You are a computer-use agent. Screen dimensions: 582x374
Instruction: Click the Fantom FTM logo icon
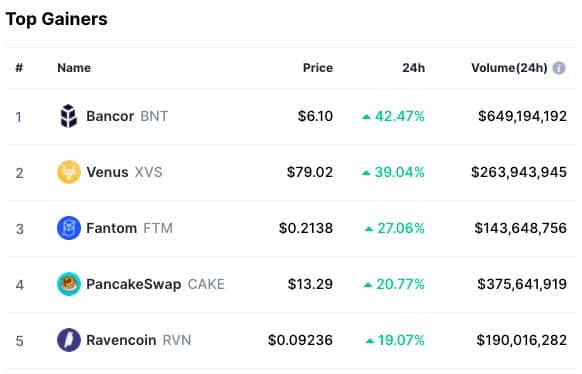click(69, 228)
